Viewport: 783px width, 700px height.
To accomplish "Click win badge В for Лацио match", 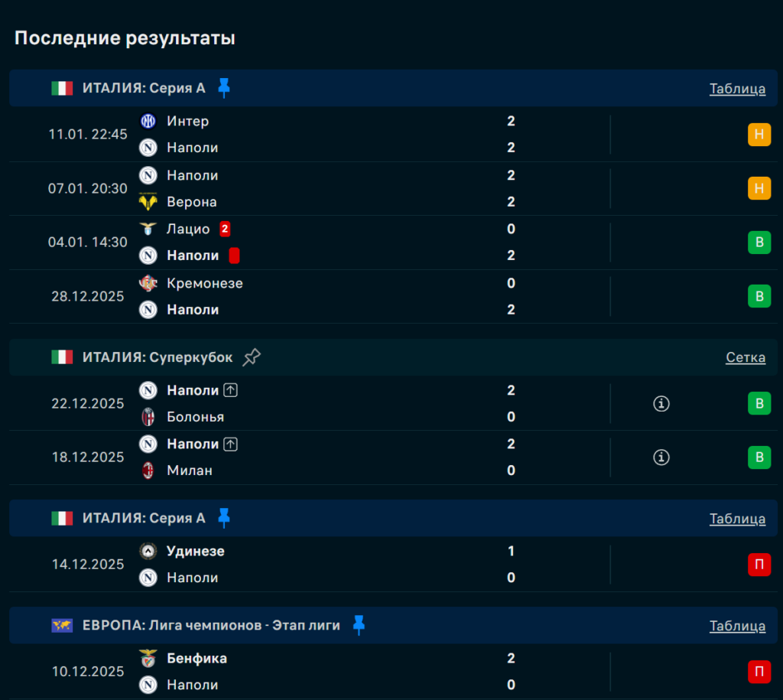I will (x=759, y=243).
